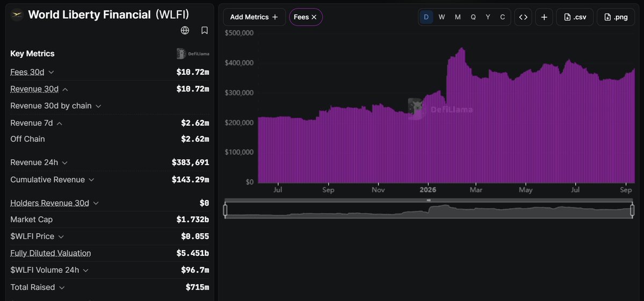Switch chart to Daily interval
The height and width of the screenshot is (301, 644).
click(x=426, y=17)
